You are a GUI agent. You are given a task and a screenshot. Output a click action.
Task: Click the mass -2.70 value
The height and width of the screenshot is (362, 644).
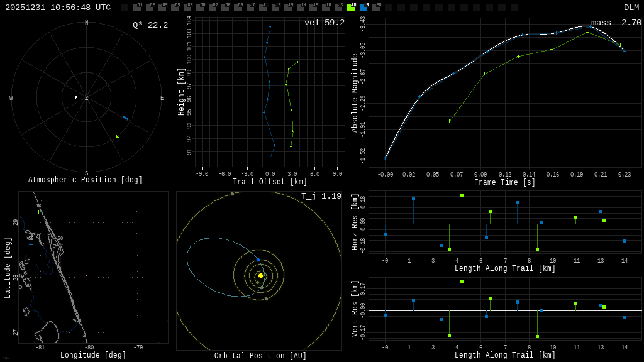[616, 23]
